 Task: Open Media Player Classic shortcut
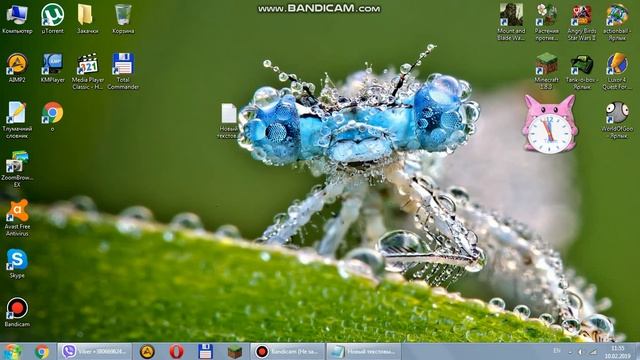point(87,71)
